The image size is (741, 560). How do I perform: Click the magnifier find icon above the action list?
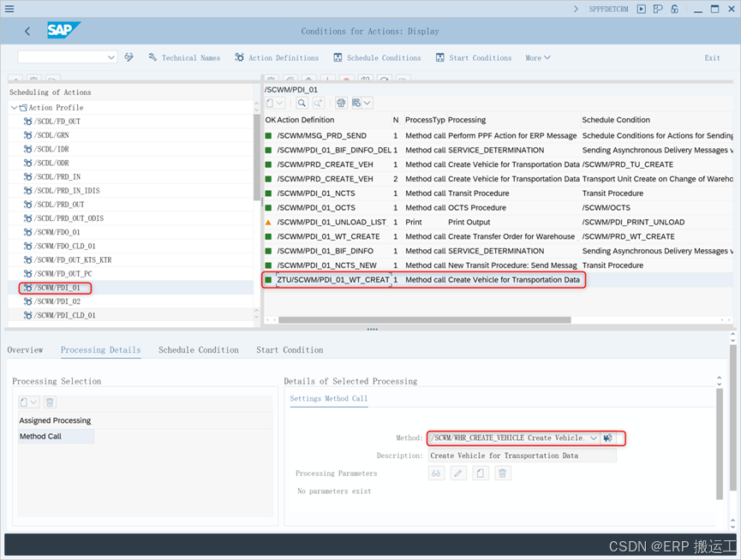[302, 101]
